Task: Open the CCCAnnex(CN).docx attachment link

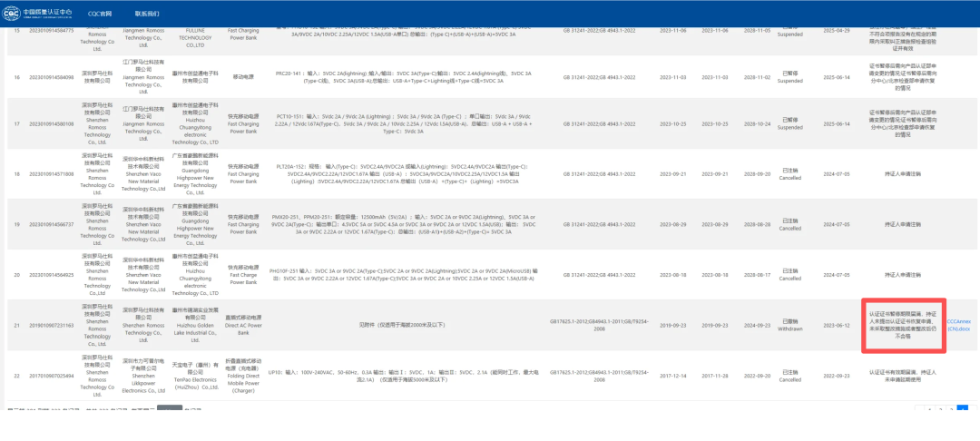Action: coord(959,325)
